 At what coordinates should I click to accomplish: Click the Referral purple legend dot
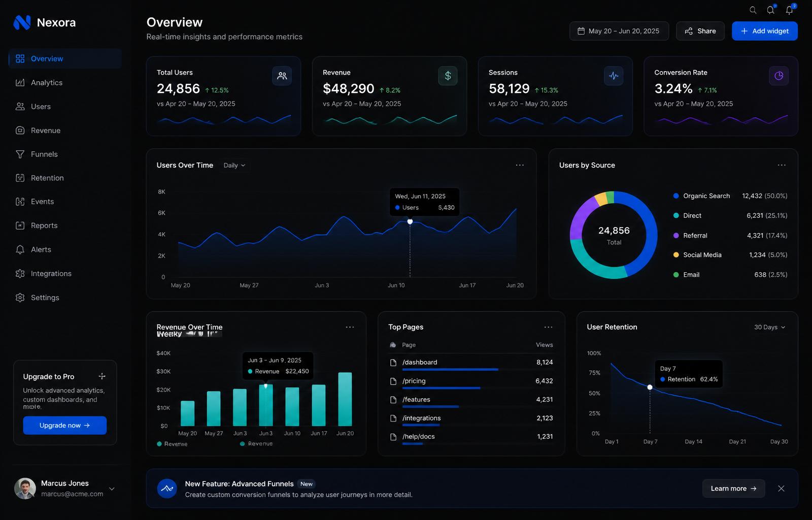click(x=676, y=236)
